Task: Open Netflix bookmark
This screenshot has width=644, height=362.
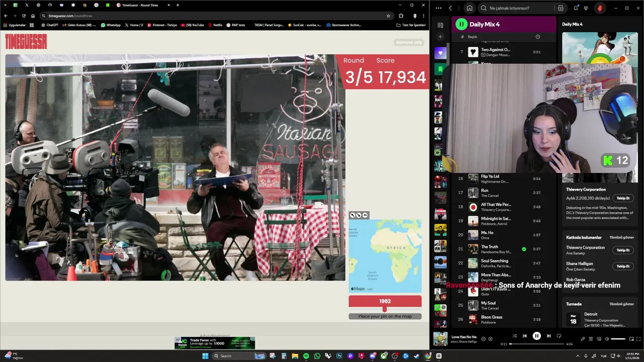Action: (x=215, y=25)
